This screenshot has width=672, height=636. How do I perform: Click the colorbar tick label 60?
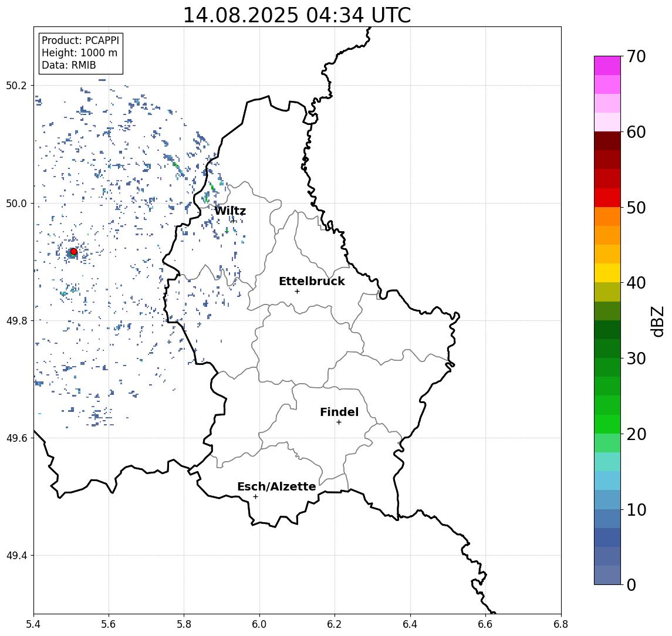(636, 132)
